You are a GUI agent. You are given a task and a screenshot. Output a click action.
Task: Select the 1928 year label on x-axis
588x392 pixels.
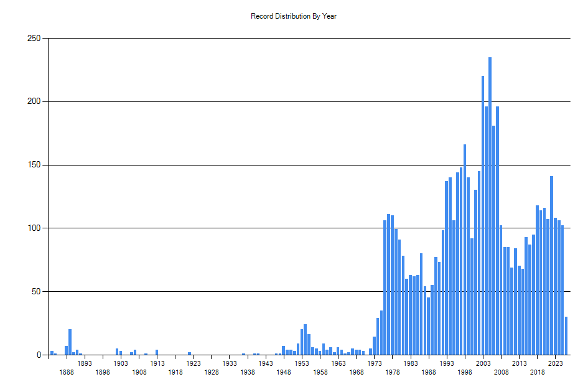point(212,372)
